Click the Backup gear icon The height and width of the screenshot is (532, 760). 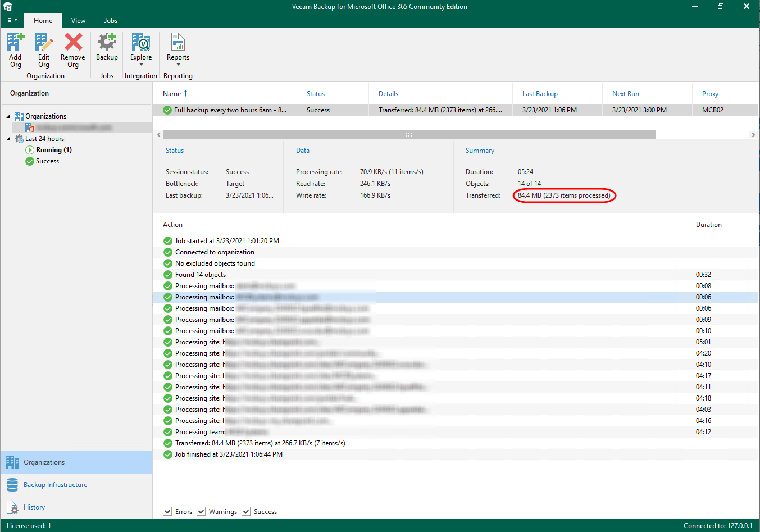(x=107, y=42)
